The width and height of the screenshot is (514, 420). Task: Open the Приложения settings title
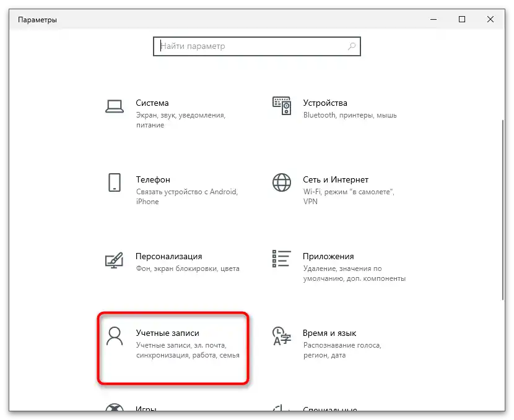point(328,257)
